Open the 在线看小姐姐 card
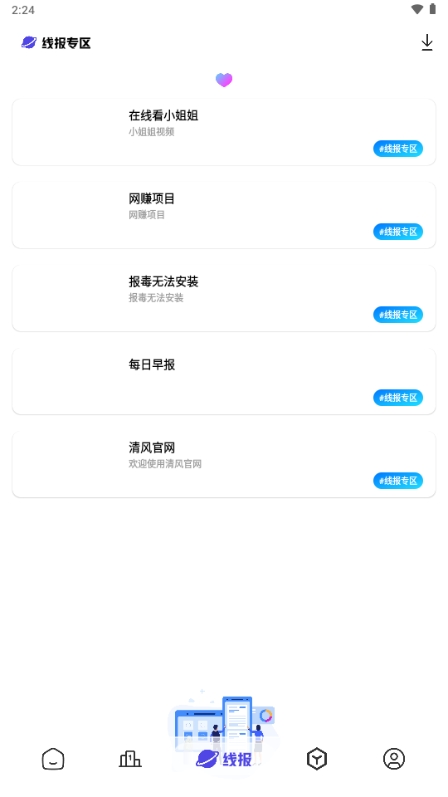The height and width of the screenshot is (797, 448). [224, 132]
